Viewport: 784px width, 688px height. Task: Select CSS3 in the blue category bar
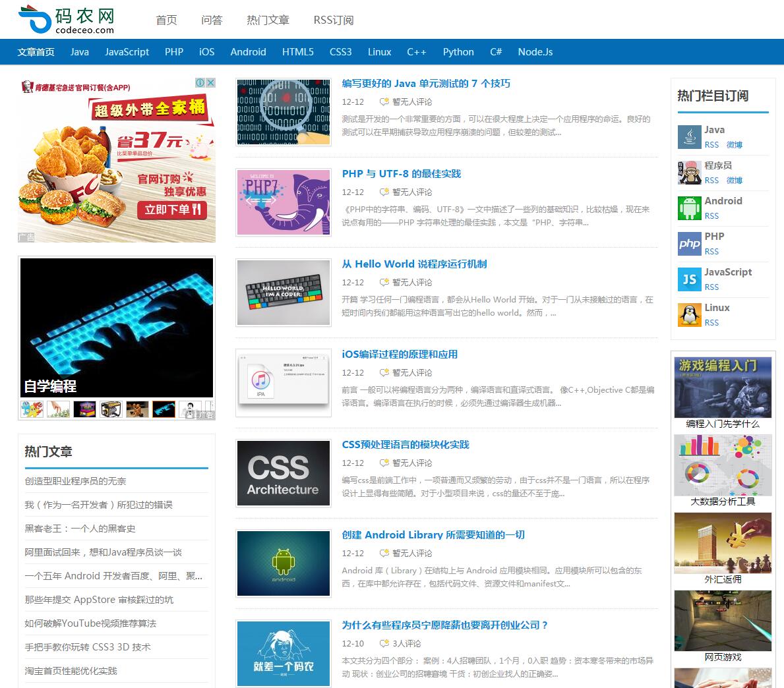340,52
